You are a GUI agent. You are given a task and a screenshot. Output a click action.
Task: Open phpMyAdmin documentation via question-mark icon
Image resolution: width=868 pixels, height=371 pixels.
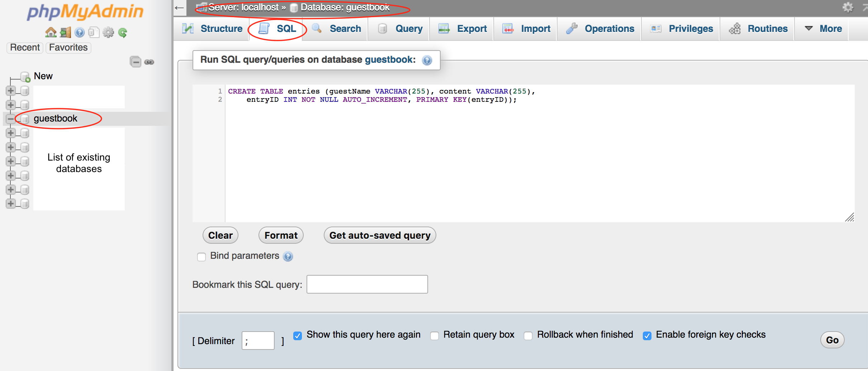coord(79,32)
